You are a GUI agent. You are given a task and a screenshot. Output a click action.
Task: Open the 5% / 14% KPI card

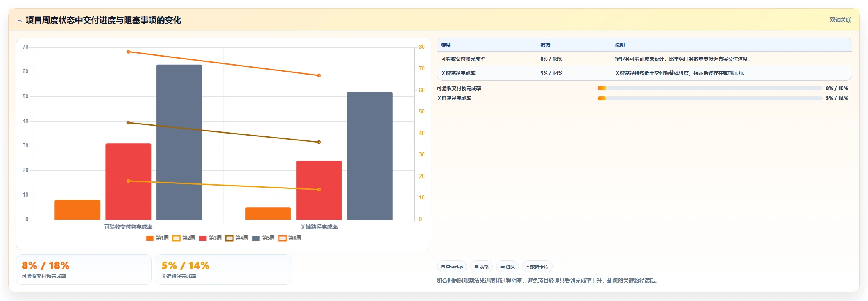pos(223,269)
